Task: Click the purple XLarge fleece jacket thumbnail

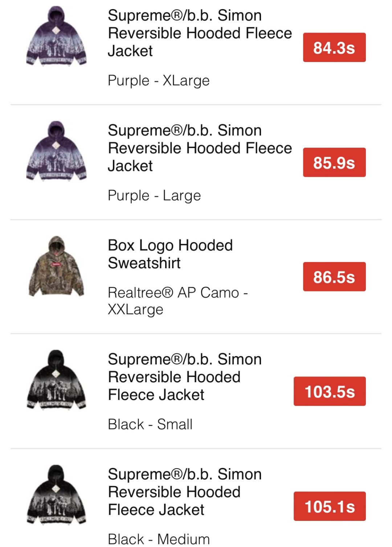Action: coord(56,36)
